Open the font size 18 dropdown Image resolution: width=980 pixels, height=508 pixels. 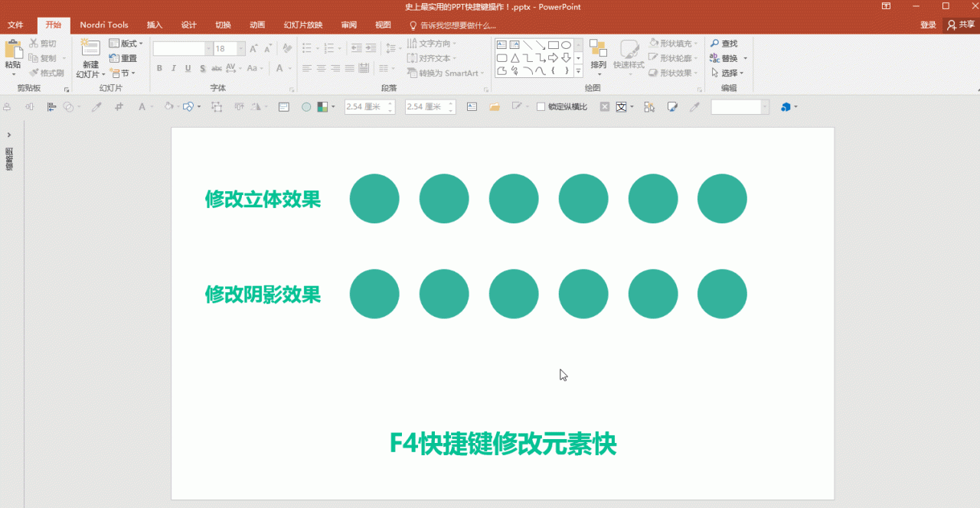pyautogui.click(x=241, y=49)
